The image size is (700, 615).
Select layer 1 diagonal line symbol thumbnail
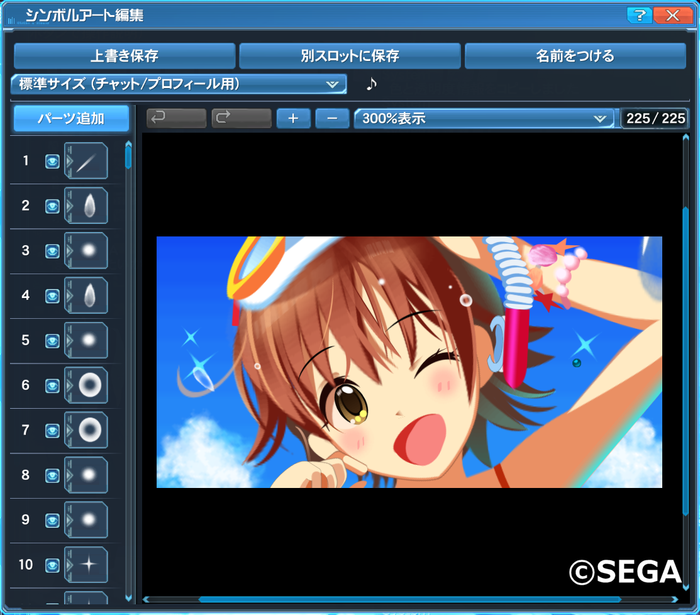pyautogui.click(x=86, y=161)
